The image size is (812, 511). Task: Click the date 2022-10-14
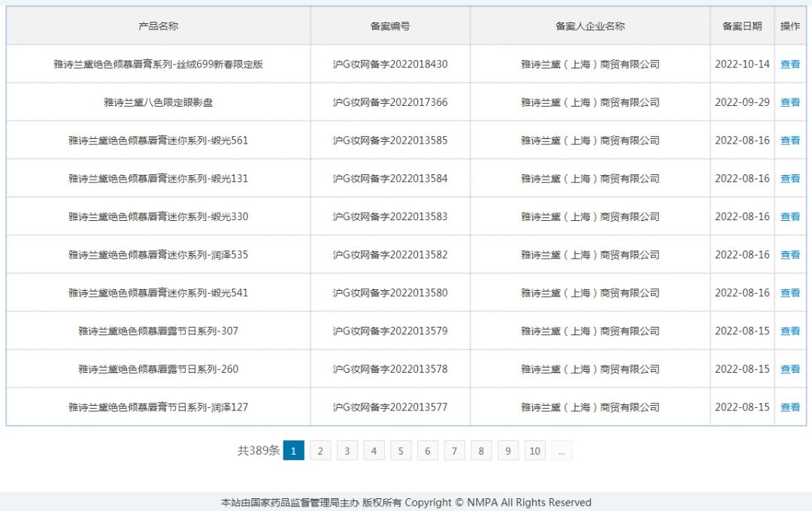pyautogui.click(x=742, y=64)
